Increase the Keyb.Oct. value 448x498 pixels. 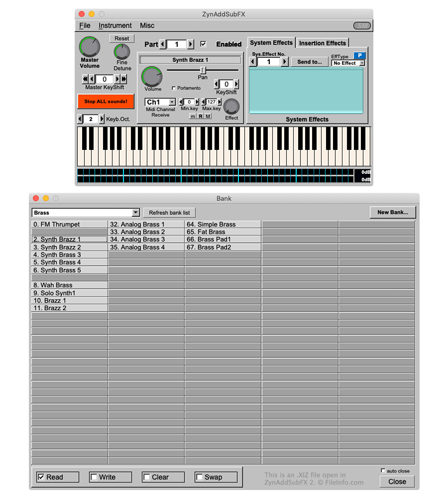click(102, 119)
